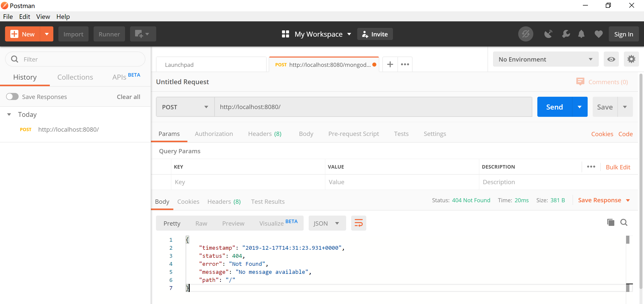Open Manage Environments gear icon

[x=631, y=59]
